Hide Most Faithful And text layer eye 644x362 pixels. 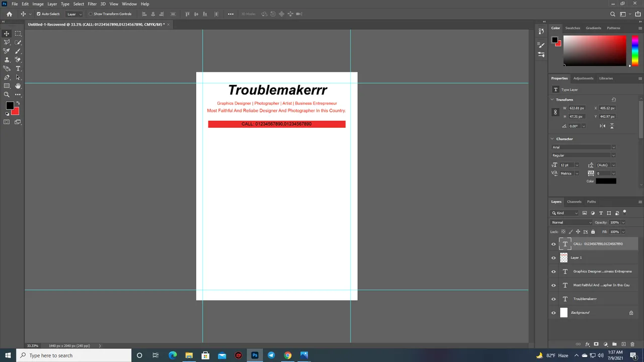[x=553, y=286]
